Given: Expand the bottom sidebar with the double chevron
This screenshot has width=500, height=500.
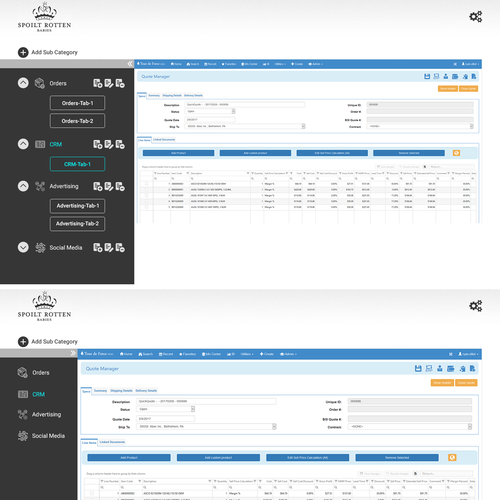Looking at the screenshot, I should (73, 353).
